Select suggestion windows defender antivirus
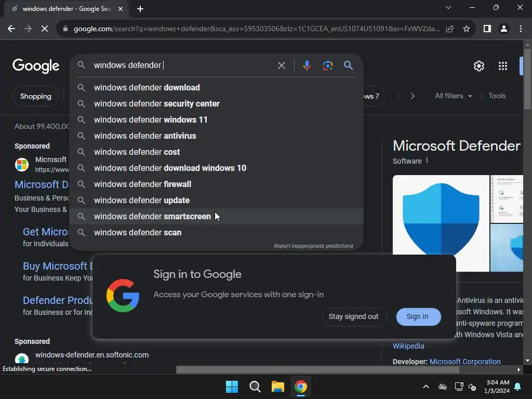 pos(216,136)
